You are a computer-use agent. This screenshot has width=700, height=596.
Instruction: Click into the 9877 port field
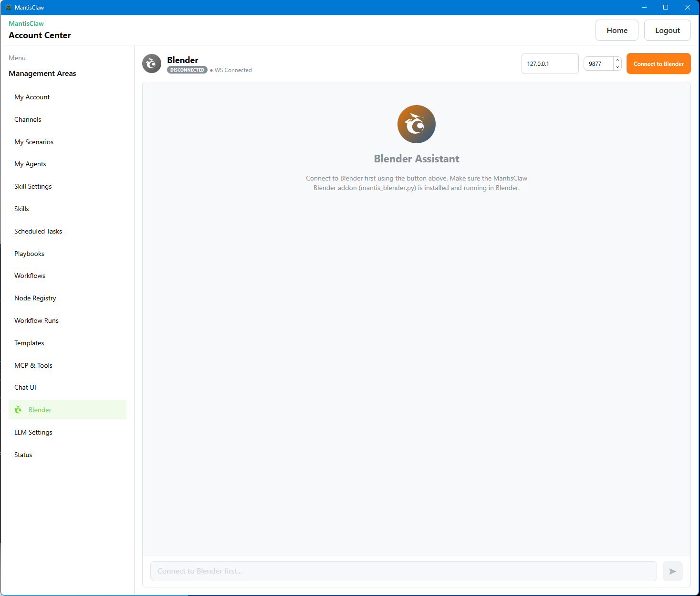(x=598, y=64)
